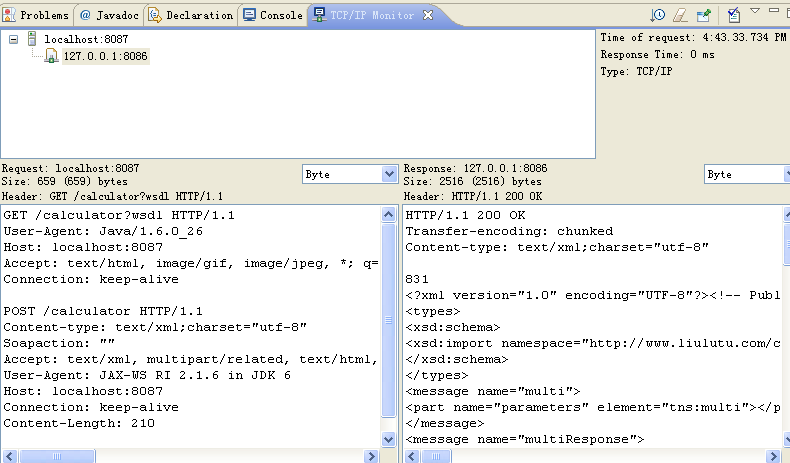This screenshot has width=790, height=463.
Task: Click the '<message name="multiResponse">' line
Action: pyautogui.click(x=525, y=439)
